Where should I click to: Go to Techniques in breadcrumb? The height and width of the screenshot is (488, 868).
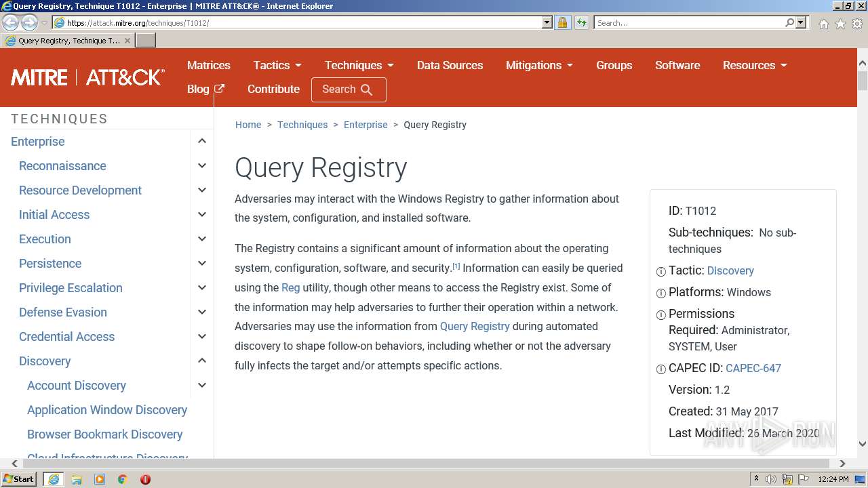coord(302,125)
